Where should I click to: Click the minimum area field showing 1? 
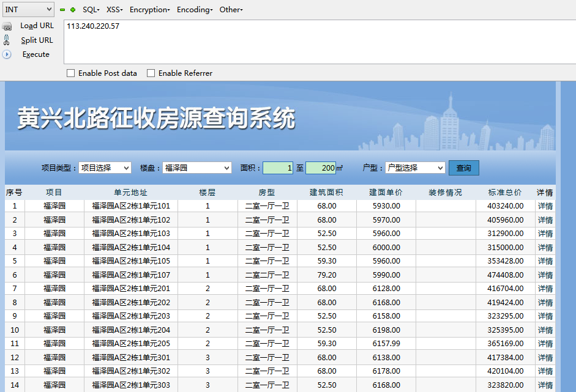point(278,168)
